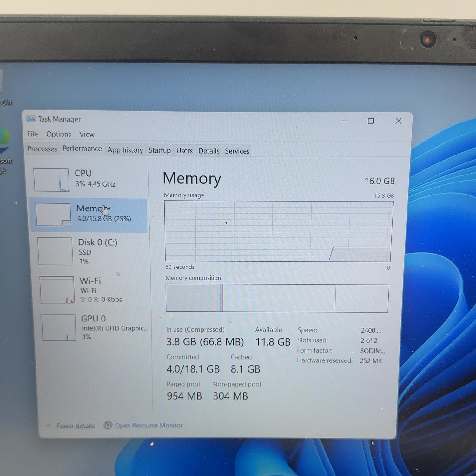Open the File menu

[32, 134]
